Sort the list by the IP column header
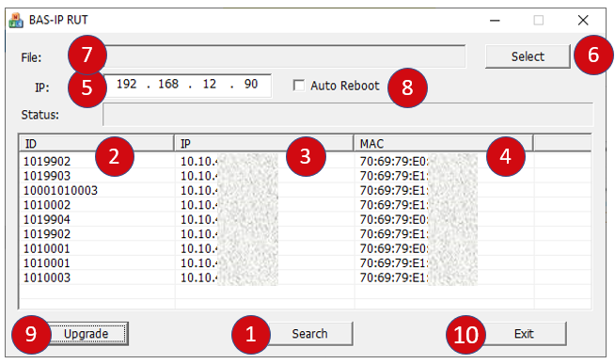Screen dimensions: 615x364 pos(264,144)
